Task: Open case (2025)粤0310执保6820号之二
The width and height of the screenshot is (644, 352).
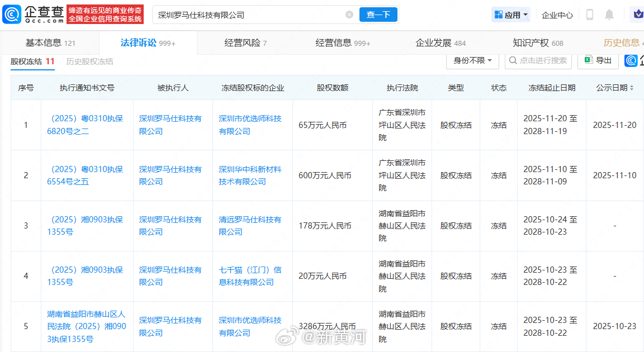Action: (85, 125)
